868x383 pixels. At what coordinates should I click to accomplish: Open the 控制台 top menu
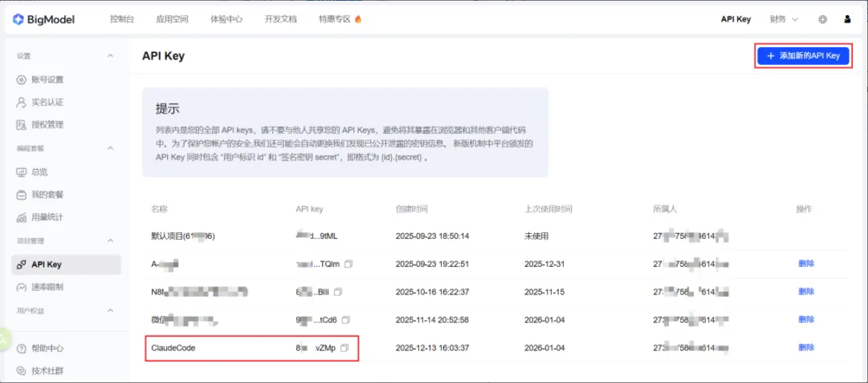(122, 19)
